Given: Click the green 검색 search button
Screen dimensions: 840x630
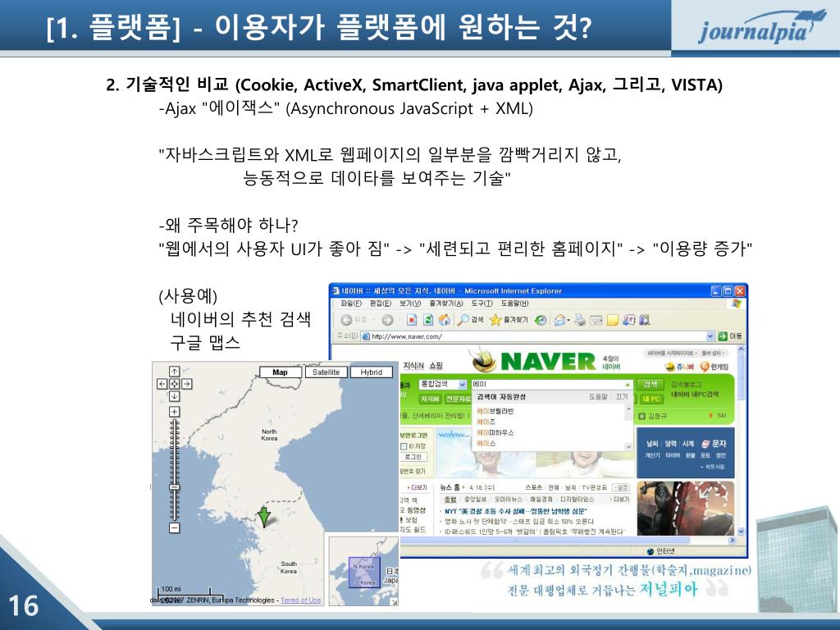Looking at the screenshot, I should point(651,384).
